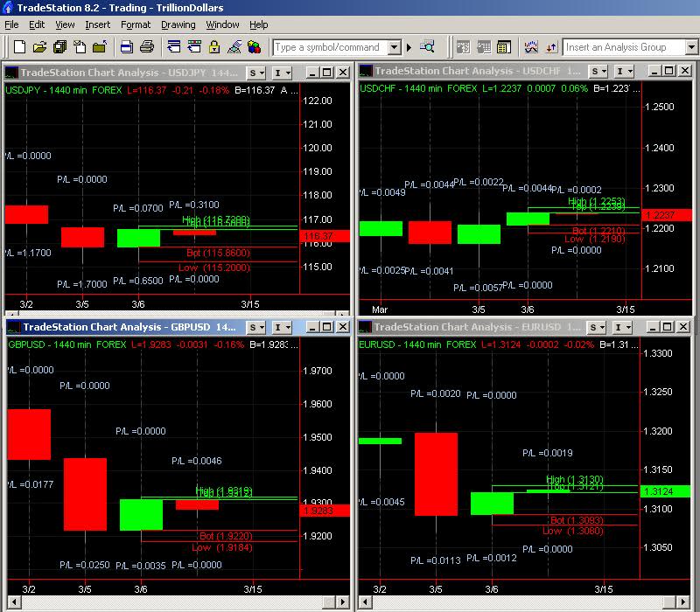Click the USDJPY chart window system icon
This screenshot has height=612, width=700.
point(11,73)
